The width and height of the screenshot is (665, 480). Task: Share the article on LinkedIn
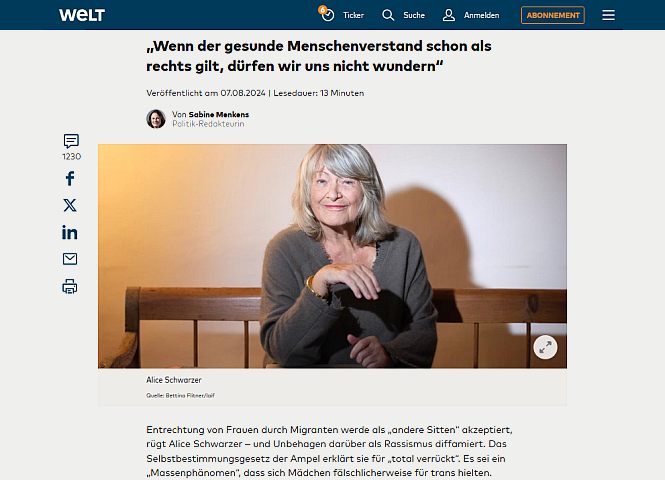coord(70,232)
